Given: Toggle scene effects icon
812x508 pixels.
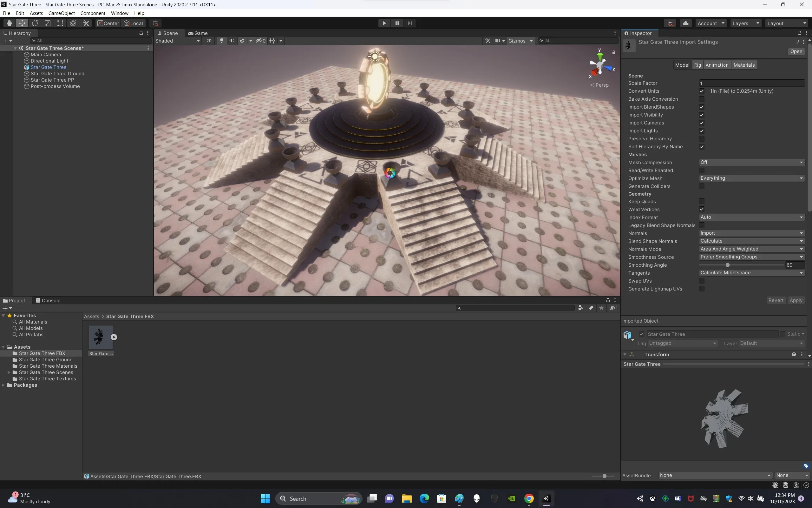Looking at the screenshot, I should 242,41.
